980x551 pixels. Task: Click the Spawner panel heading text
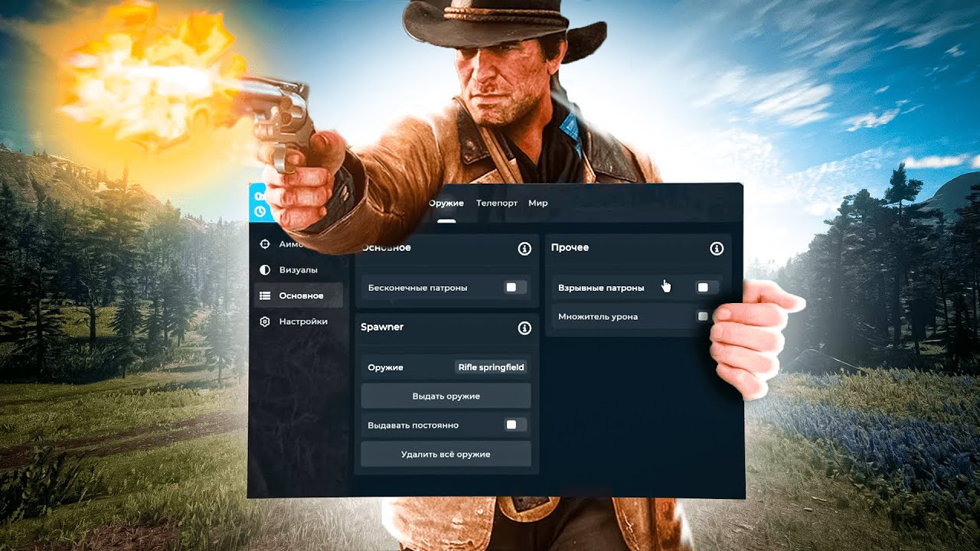point(382,328)
